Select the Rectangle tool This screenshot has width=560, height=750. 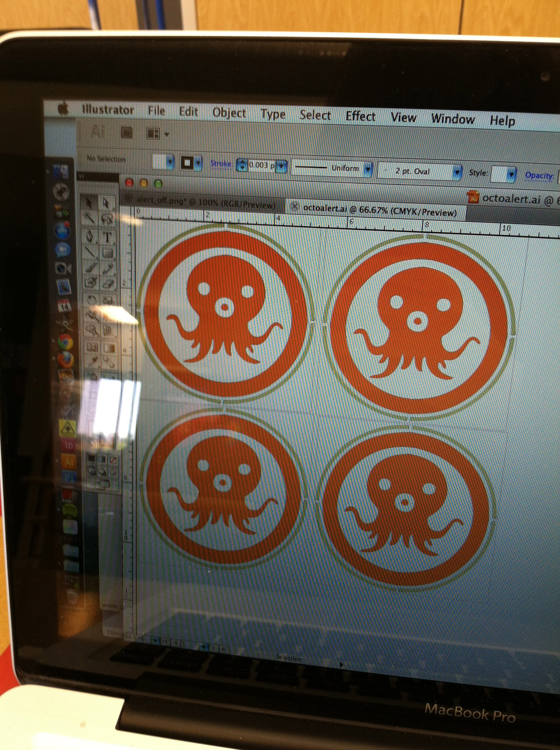point(108,253)
